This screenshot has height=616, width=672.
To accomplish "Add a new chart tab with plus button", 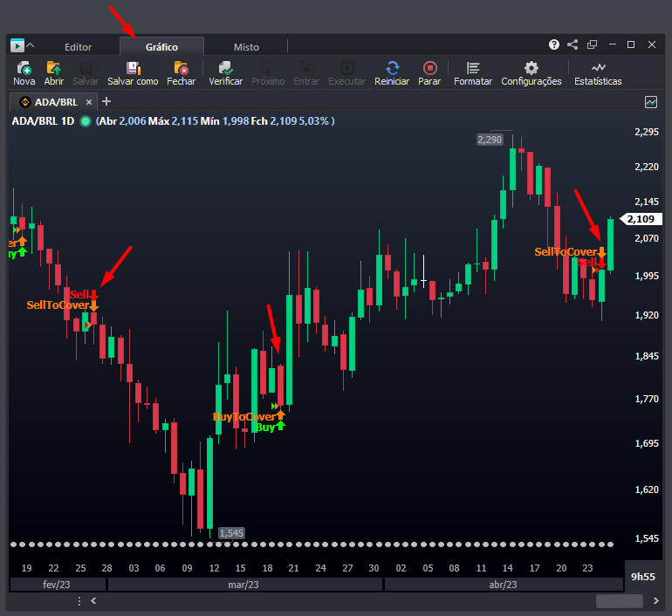I will [x=107, y=102].
